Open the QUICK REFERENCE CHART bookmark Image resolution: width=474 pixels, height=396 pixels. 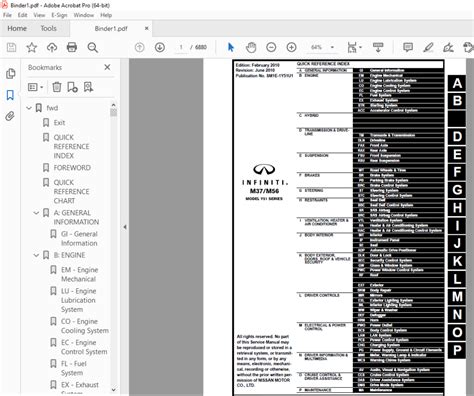[71, 191]
